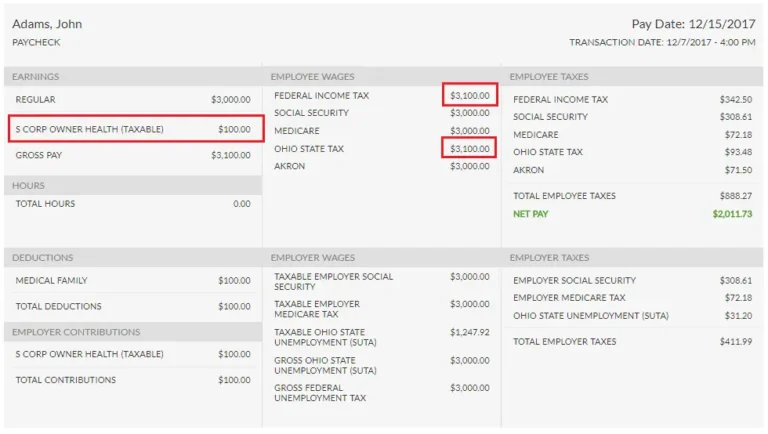Select the MEDICAL FAMILY deduction label

click(51, 281)
